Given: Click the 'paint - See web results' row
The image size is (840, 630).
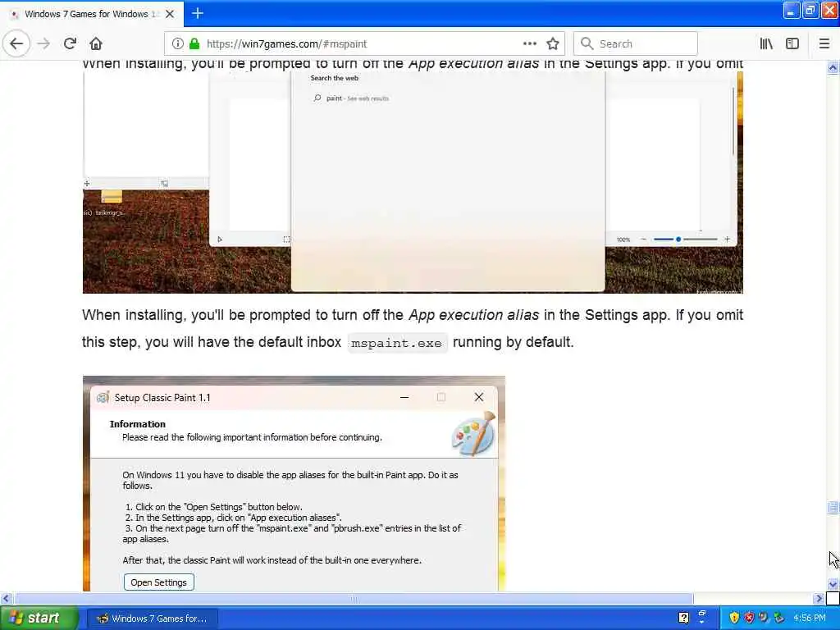Looking at the screenshot, I should 351,98.
